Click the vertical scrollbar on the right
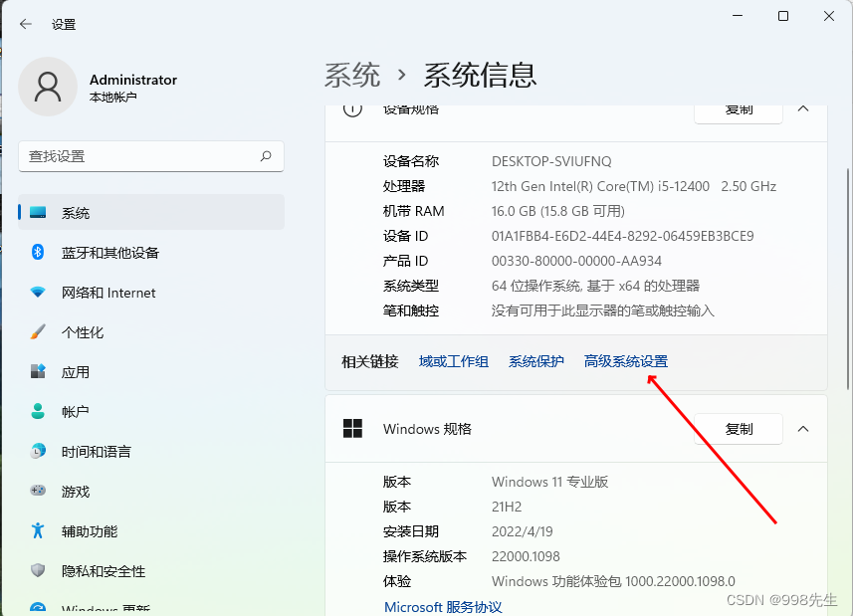Image resolution: width=853 pixels, height=616 pixels. pyautogui.click(x=848, y=279)
